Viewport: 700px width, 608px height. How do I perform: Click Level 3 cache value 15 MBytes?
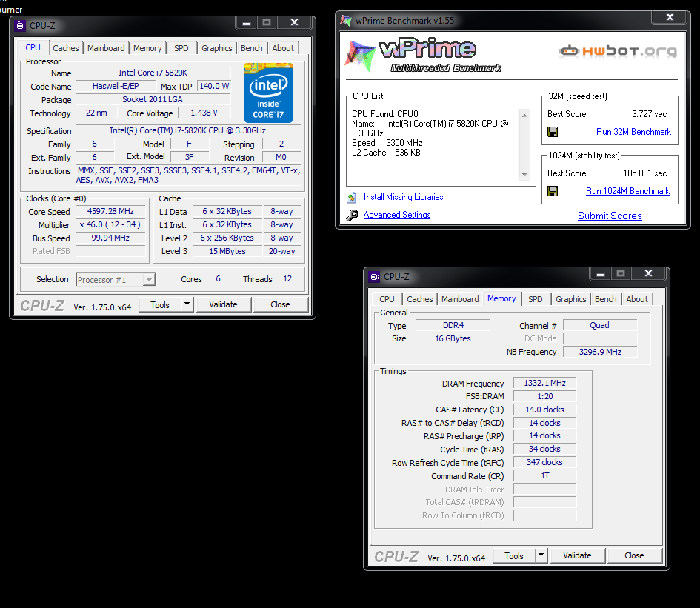227,251
